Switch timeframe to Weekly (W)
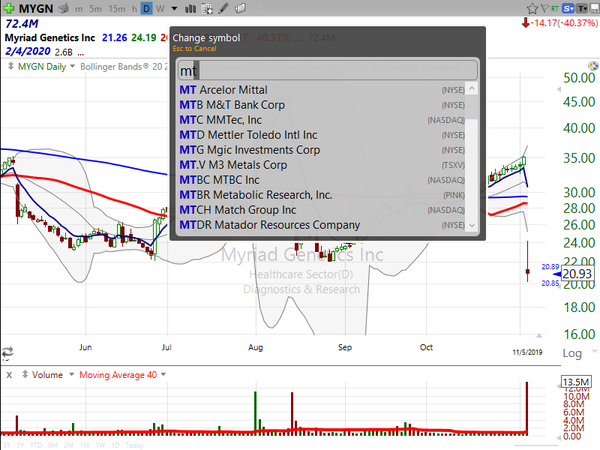 tap(160, 8)
